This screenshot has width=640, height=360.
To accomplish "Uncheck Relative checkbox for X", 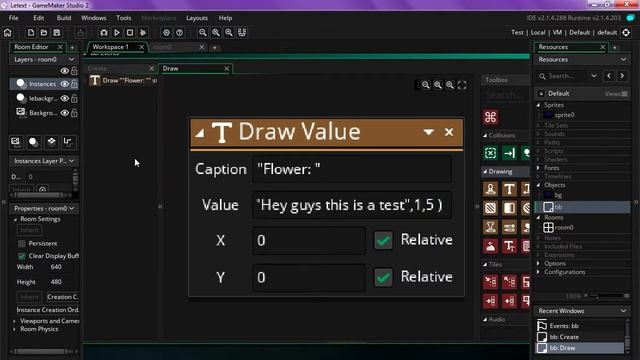I will 383,240.
